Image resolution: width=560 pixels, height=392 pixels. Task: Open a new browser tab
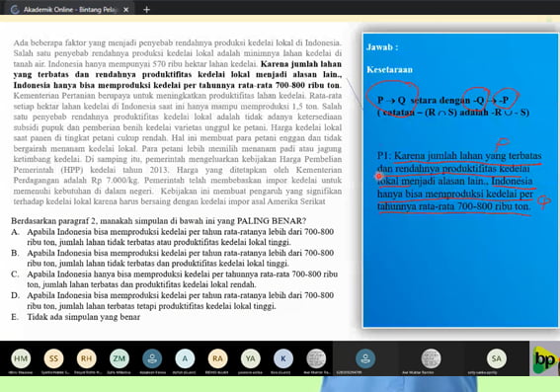146,10
